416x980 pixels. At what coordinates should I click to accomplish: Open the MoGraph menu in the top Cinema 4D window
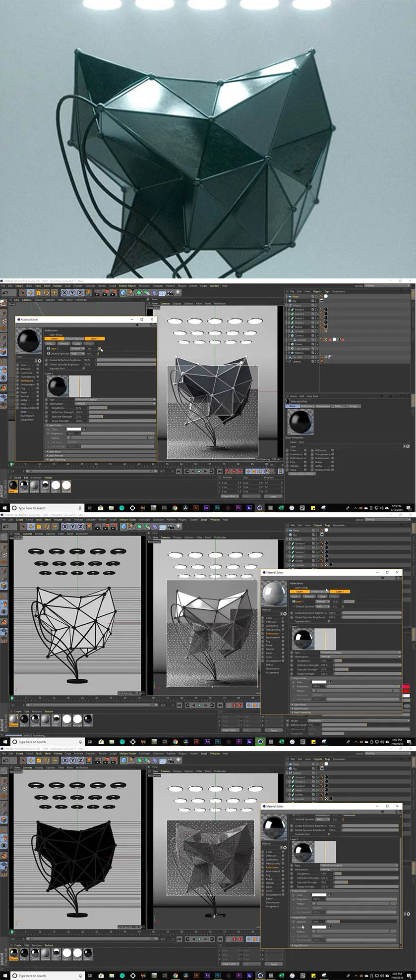tap(144, 286)
